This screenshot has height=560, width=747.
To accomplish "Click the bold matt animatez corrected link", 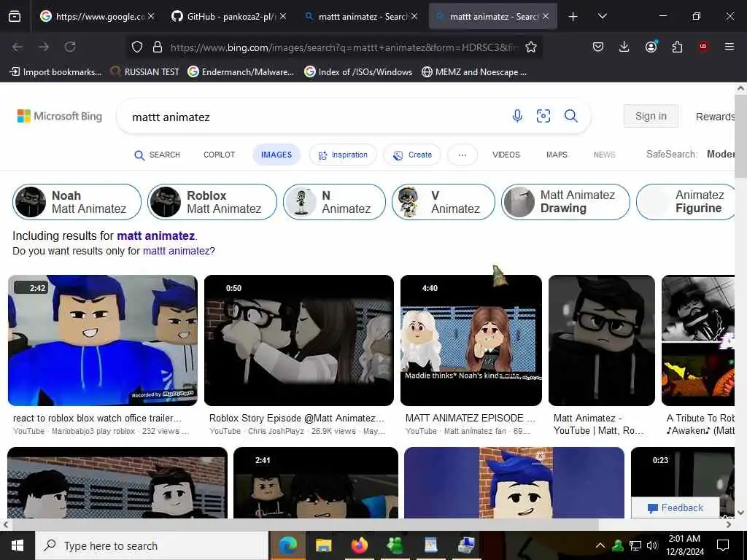I will tap(156, 236).
